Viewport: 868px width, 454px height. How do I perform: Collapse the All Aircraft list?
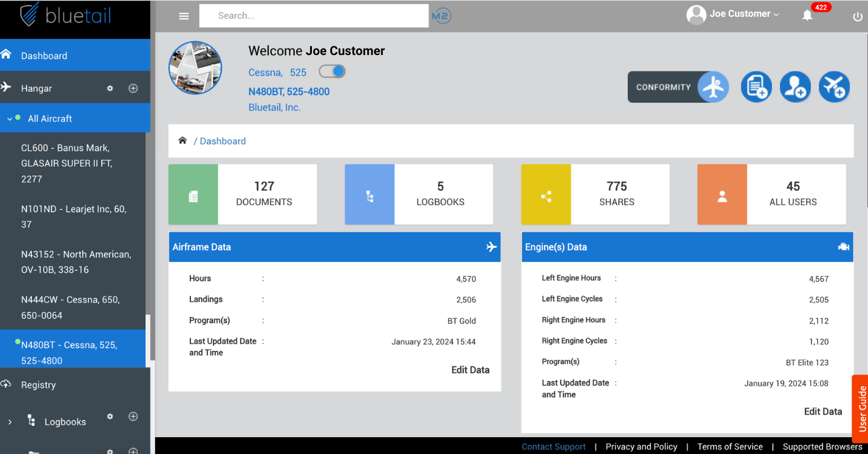tap(10, 118)
